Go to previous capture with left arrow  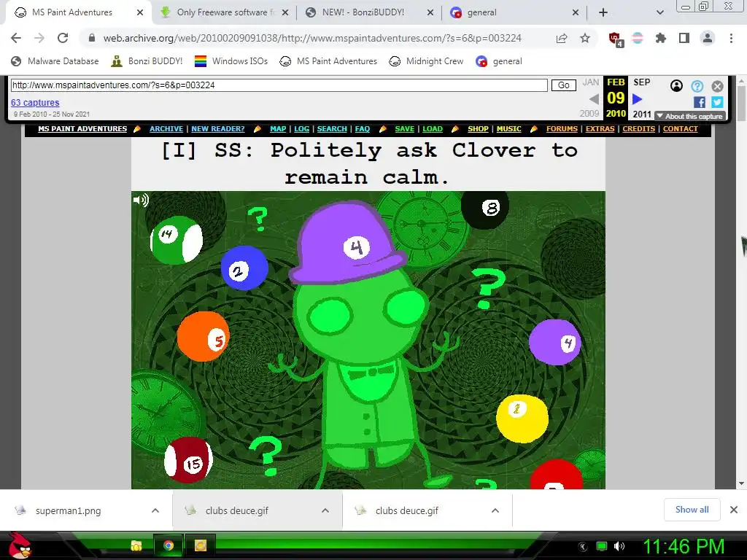pyautogui.click(x=594, y=99)
